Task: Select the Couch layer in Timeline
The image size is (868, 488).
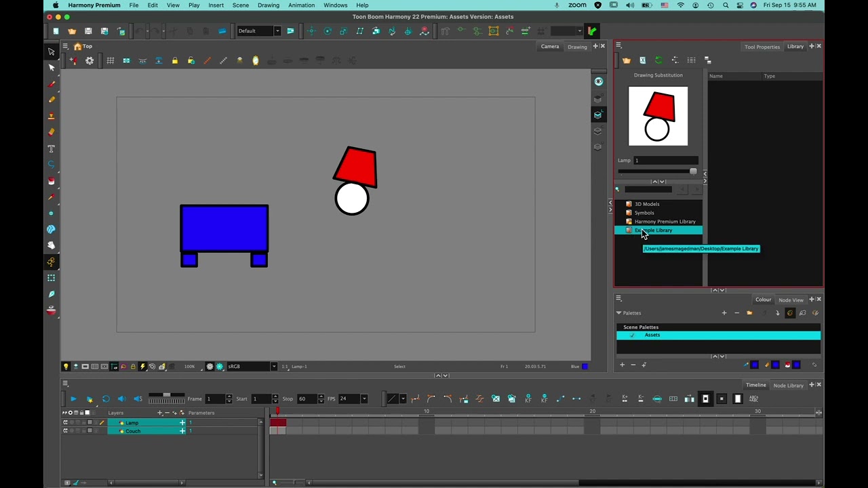Action: pyautogui.click(x=146, y=430)
